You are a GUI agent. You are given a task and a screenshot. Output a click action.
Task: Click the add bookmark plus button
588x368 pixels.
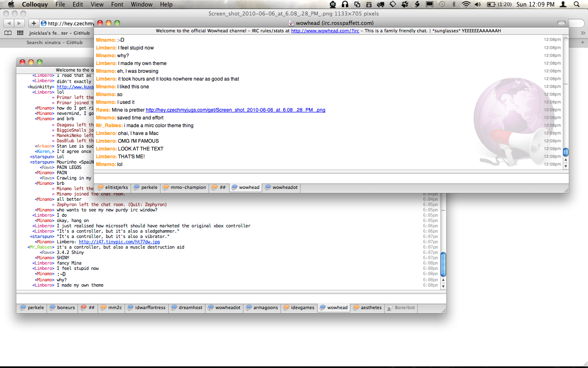coord(34,23)
